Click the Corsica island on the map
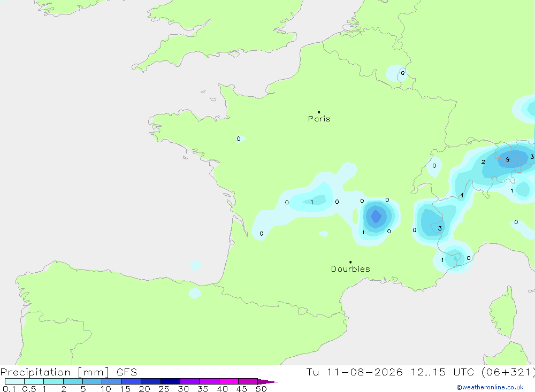This screenshot has width=535, height=392. pos(503,311)
